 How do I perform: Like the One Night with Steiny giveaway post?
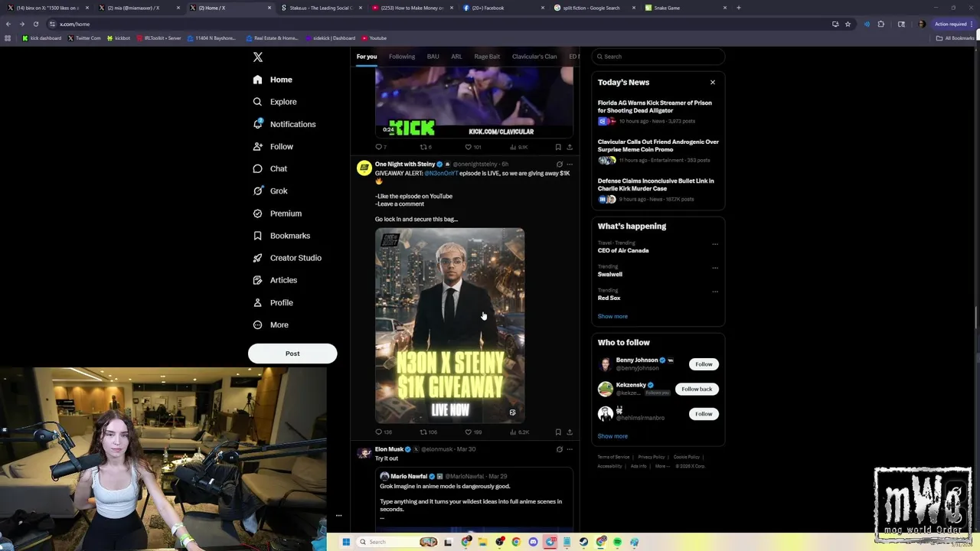pos(473,432)
